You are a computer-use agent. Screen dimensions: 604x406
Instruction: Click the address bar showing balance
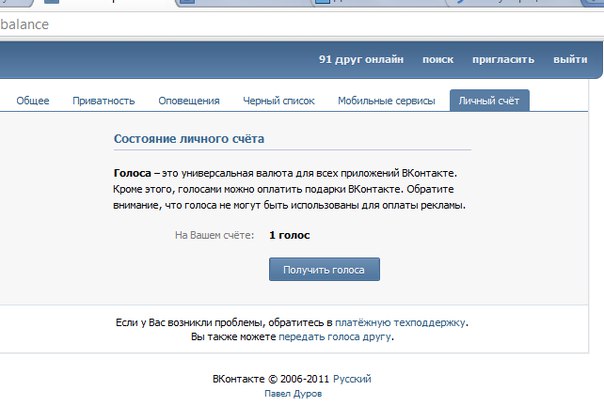coord(300,25)
